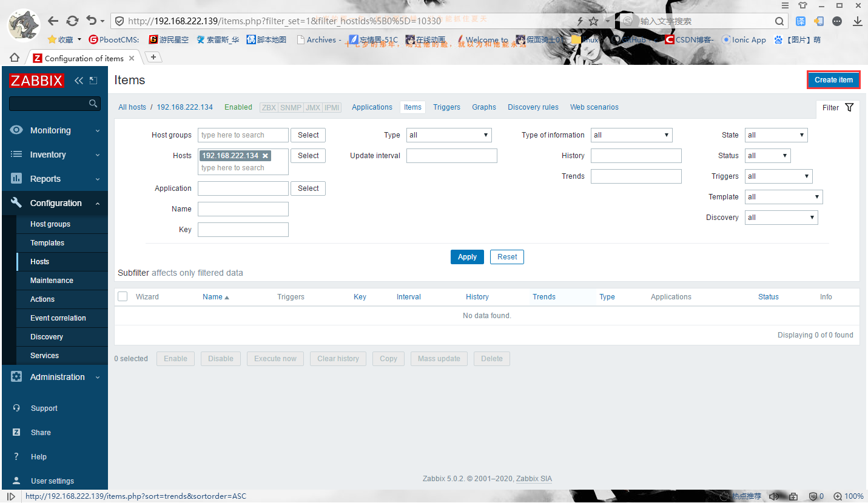Open the Status filter dropdown
The height and width of the screenshot is (503, 868).
tap(767, 156)
